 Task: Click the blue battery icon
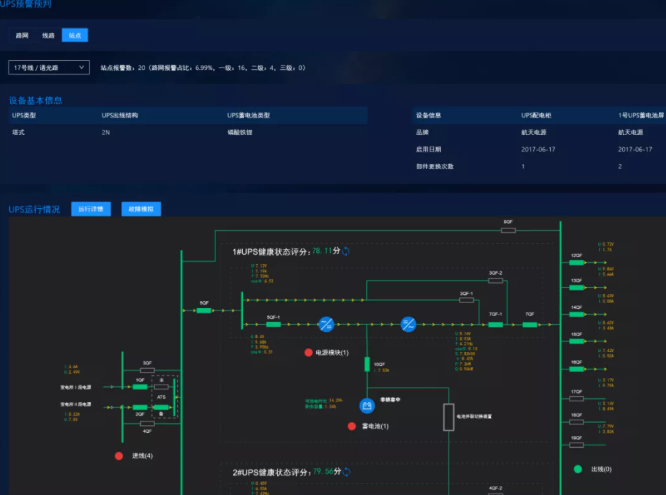pyautogui.click(x=367, y=404)
